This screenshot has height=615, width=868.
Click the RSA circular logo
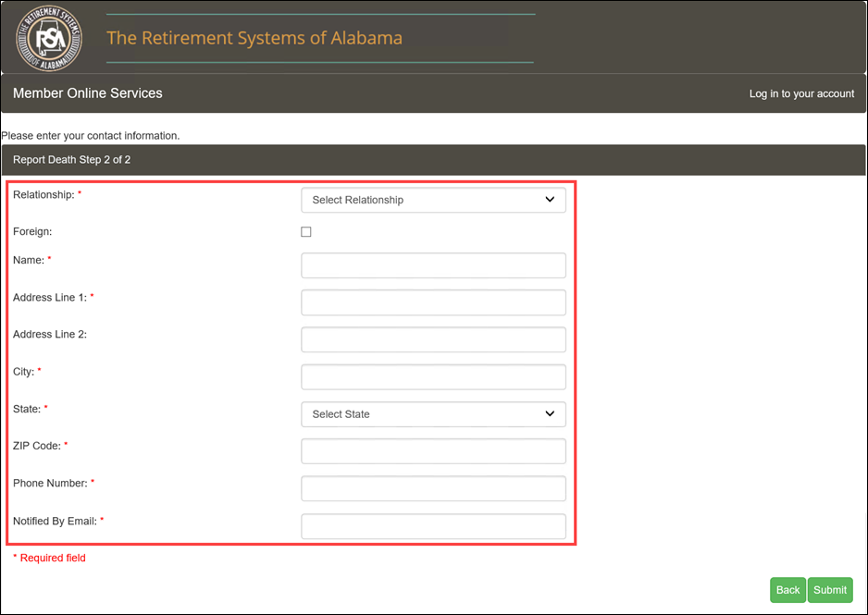tap(49, 37)
